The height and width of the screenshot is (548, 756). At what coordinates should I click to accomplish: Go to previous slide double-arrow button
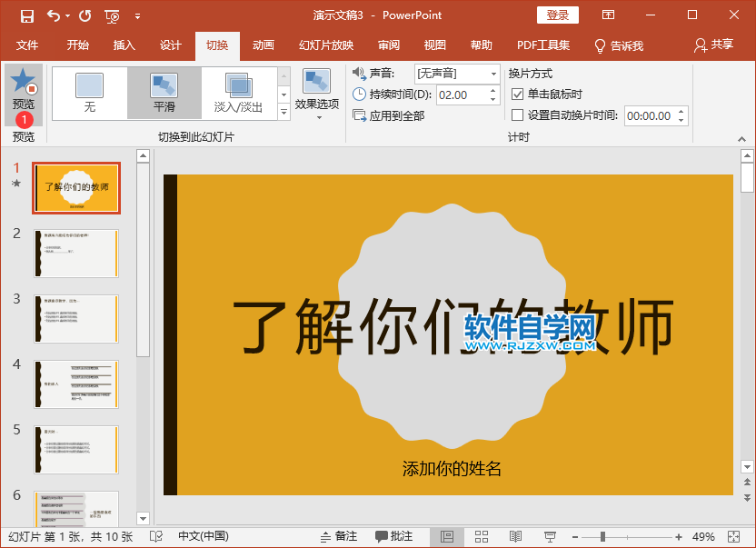click(747, 482)
